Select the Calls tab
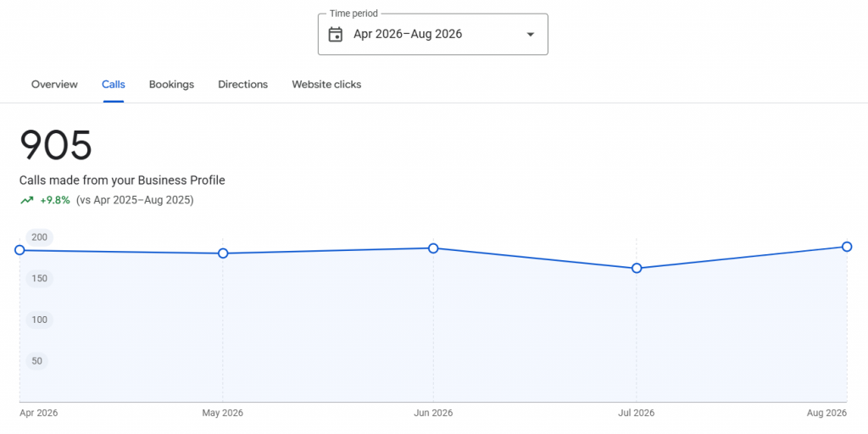 (x=114, y=85)
